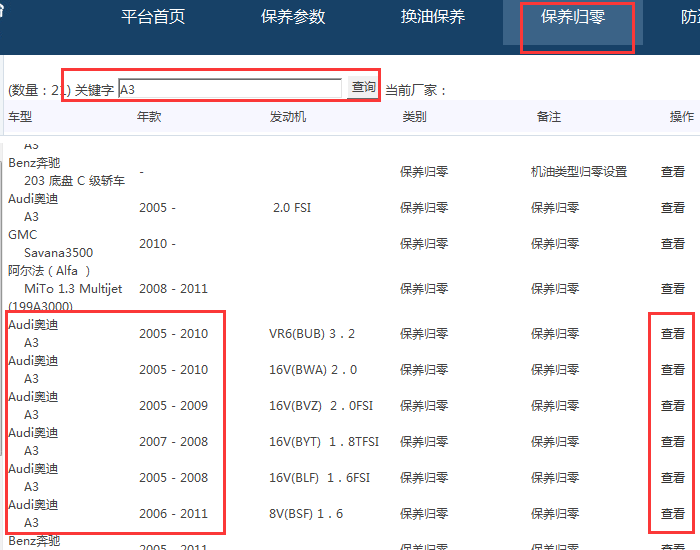Click the 车型 column header
Screen dimensions: 700x550
point(20,117)
